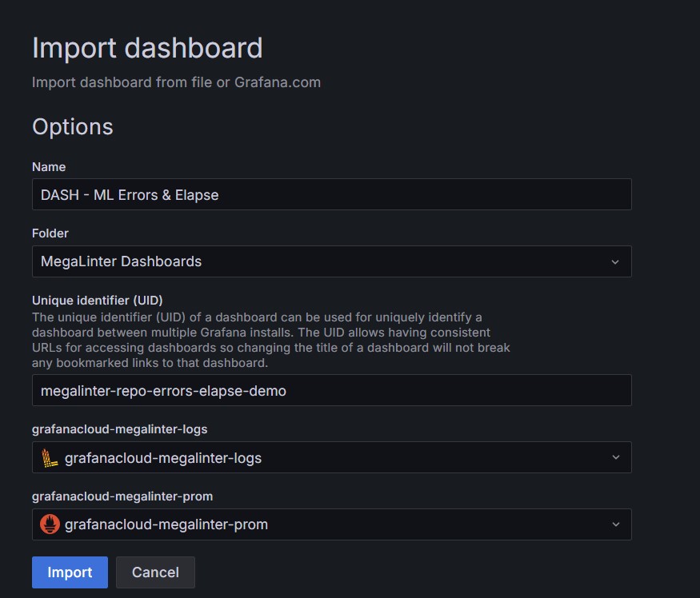Click the Unique identifier (UID) label
The height and width of the screenshot is (598, 700).
tap(98, 301)
